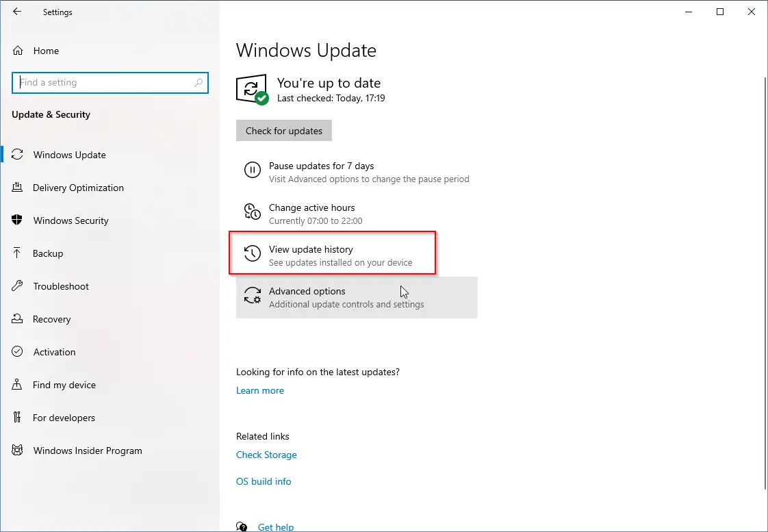This screenshot has height=532, width=768.
Task: Go to Windows Security page
Action: point(110,220)
